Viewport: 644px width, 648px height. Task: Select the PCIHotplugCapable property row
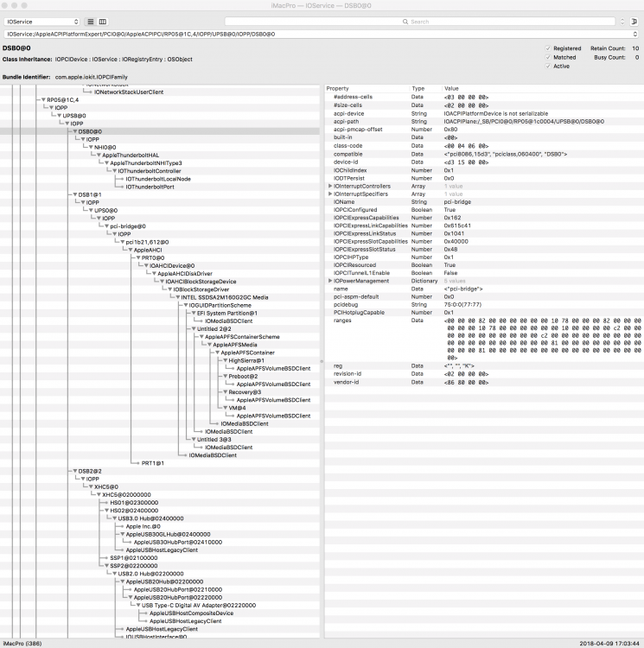tap(484, 313)
